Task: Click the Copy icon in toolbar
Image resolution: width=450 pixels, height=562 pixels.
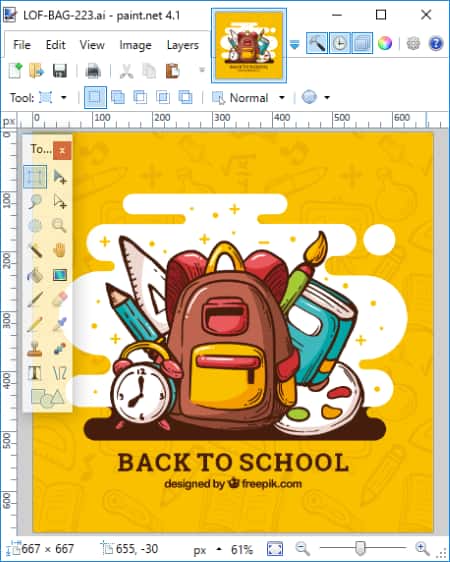Action: tap(149, 71)
